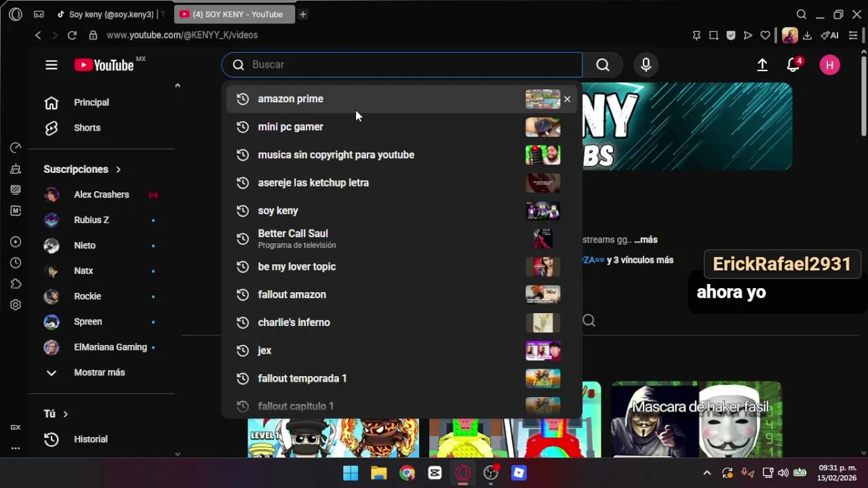Open File Explorer from the taskbar
The height and width of the screenshot is (488, 868).
[x=378, y=473]
